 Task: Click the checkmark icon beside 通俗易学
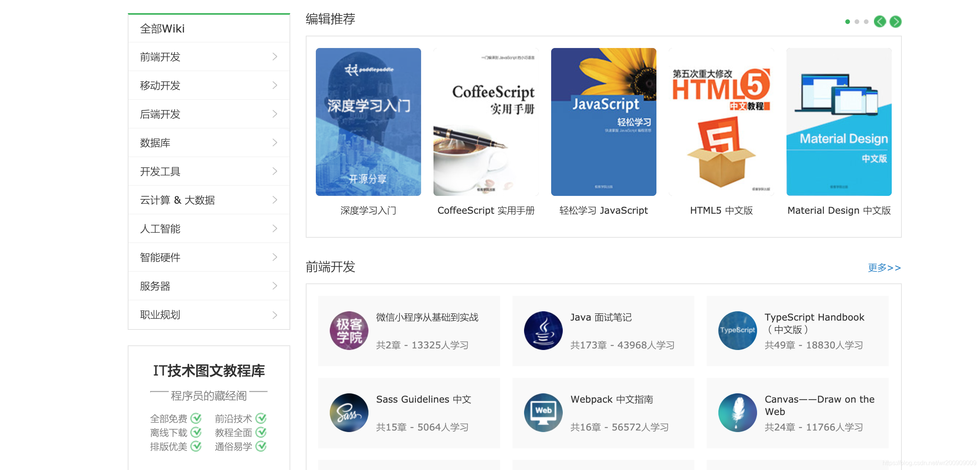261,446
